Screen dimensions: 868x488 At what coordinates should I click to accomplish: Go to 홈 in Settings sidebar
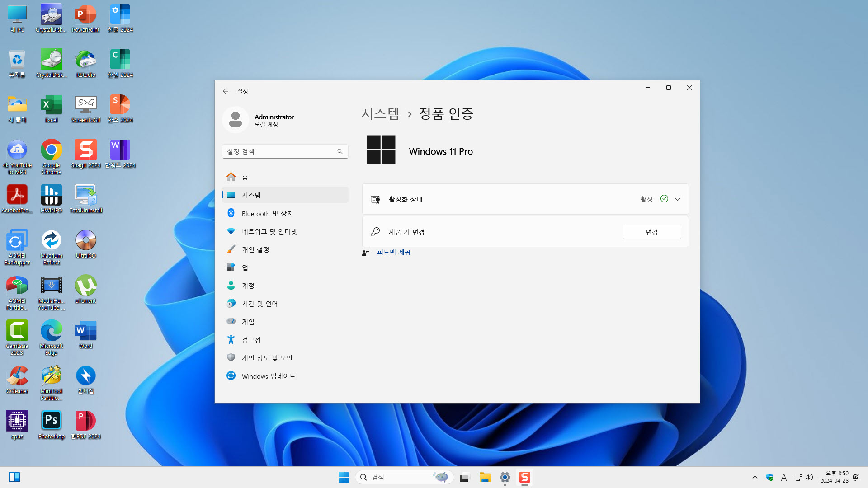tap(285, 177)
